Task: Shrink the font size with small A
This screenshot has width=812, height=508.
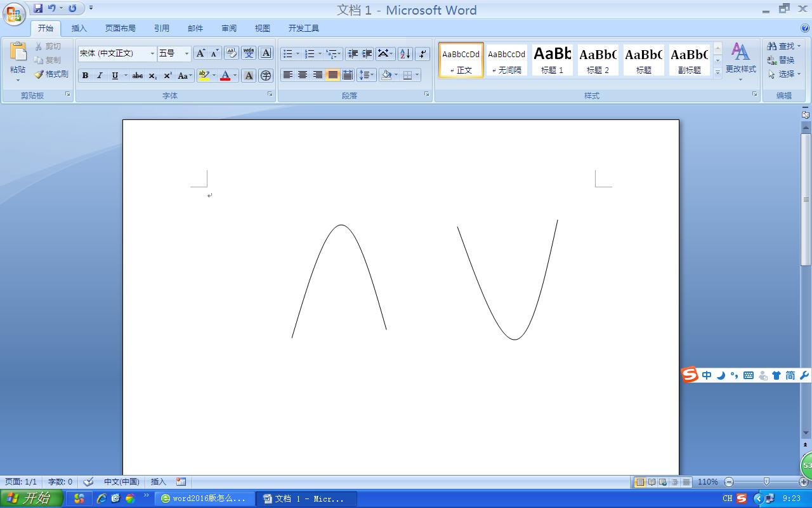Action: (214, 53)
